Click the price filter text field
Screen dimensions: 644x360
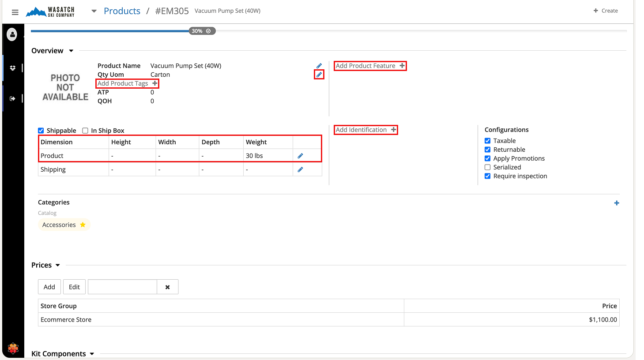point(122,287)
